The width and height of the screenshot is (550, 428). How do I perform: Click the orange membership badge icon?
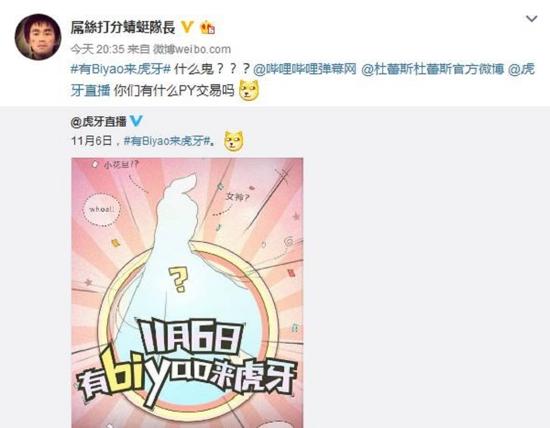coord(207,27)
